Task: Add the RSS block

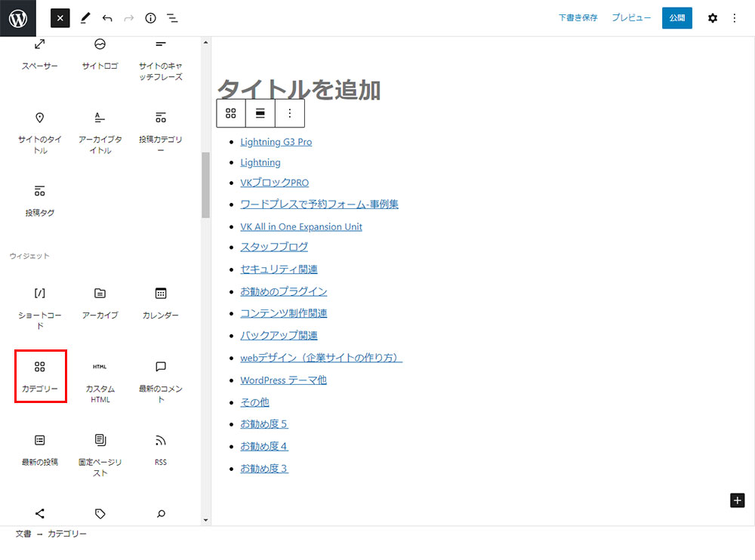Action: point(160,448)
